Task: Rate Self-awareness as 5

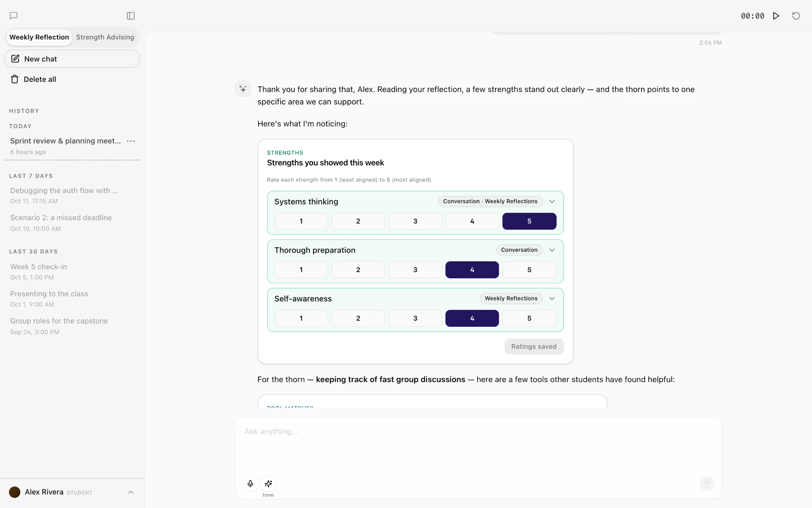Action: click(x=529, y=318)
